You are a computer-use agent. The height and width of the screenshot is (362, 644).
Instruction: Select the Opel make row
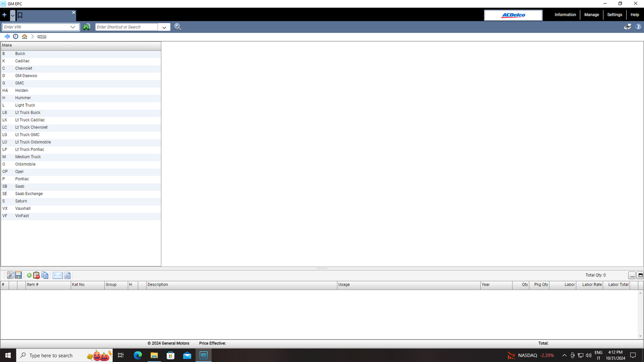tap(81, 171)
